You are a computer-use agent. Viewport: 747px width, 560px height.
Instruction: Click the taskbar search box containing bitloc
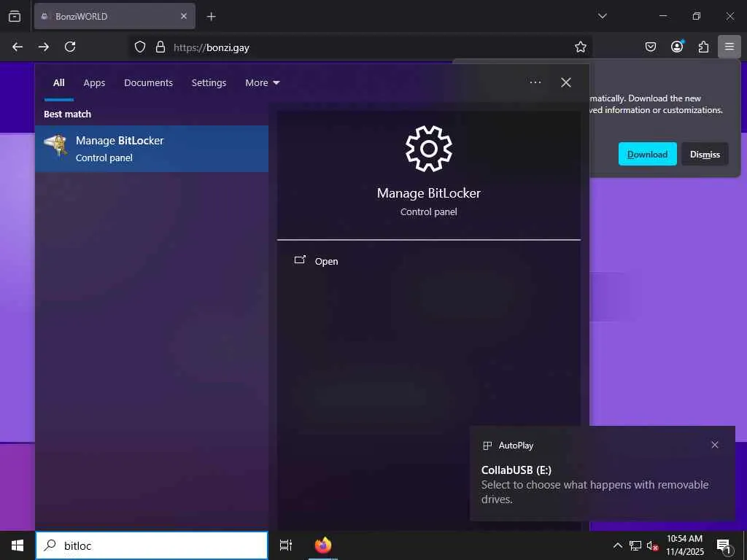[x=152, y=545]
